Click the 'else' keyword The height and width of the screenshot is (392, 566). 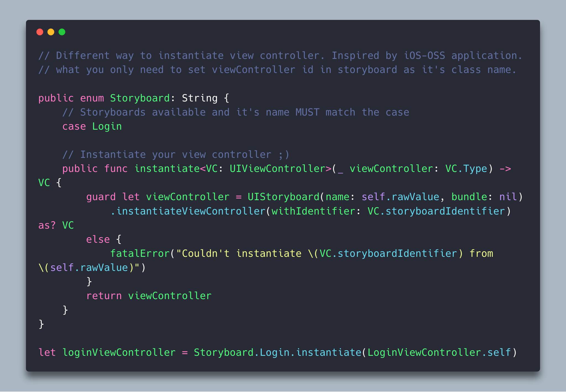coord(98,239)
